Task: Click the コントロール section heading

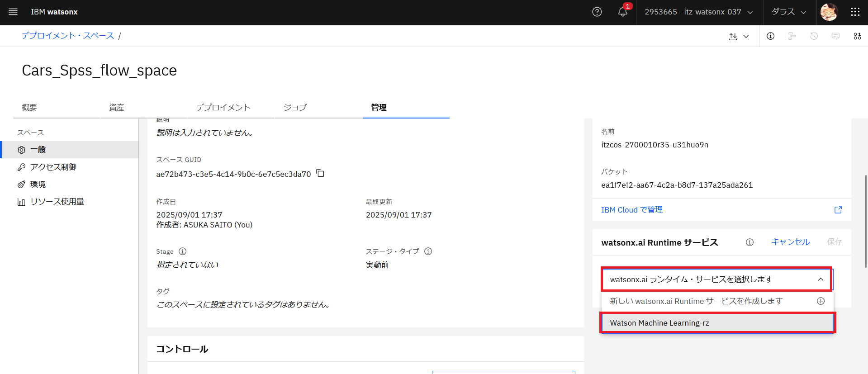Action: click(x=182, y=349)
